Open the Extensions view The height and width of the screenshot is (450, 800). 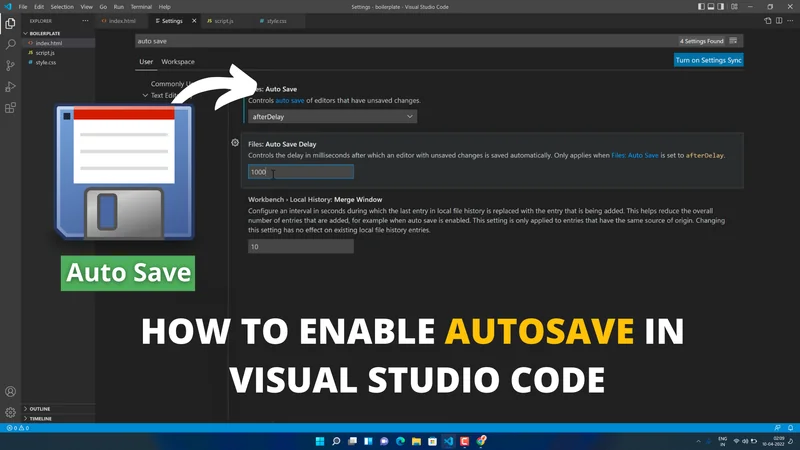pos(10,108)
